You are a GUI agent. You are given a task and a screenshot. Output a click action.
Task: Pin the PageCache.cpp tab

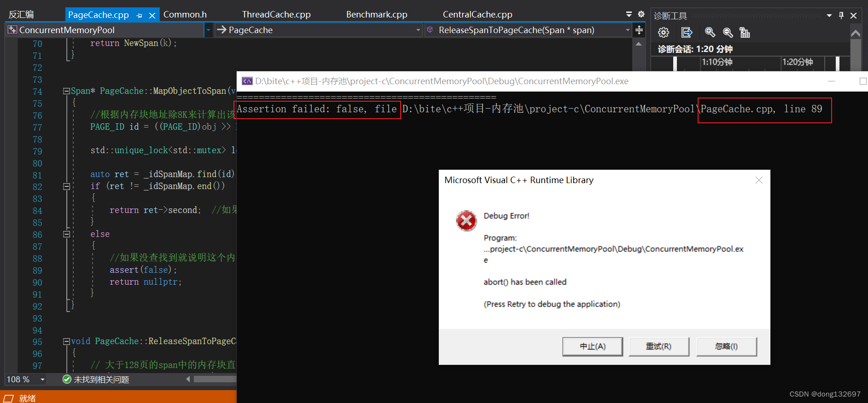(x=140, y=16)
